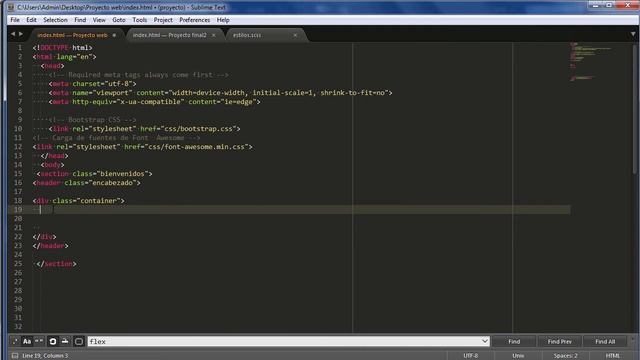Toggle whole word matching in find bar

pyautogui.click(x=39, y=341)
